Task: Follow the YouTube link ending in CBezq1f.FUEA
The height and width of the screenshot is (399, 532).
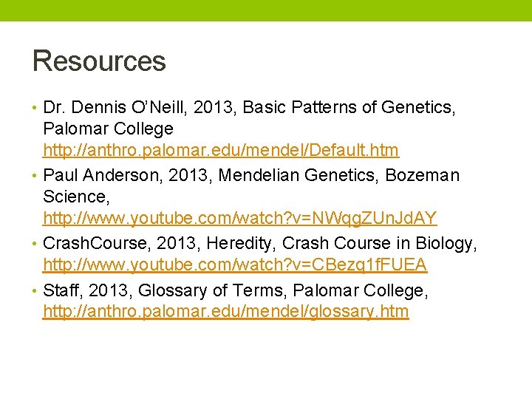Action: [x=235, y=265]
